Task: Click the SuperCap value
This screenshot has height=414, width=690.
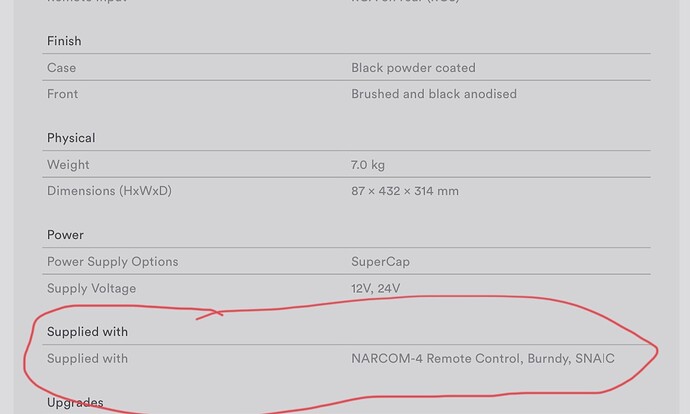Action: 380,261
